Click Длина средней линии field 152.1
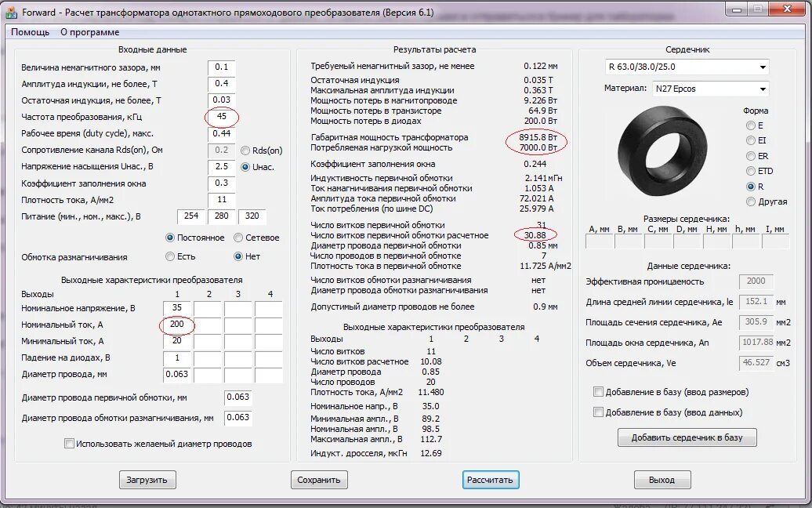 [x=756, y=301]
